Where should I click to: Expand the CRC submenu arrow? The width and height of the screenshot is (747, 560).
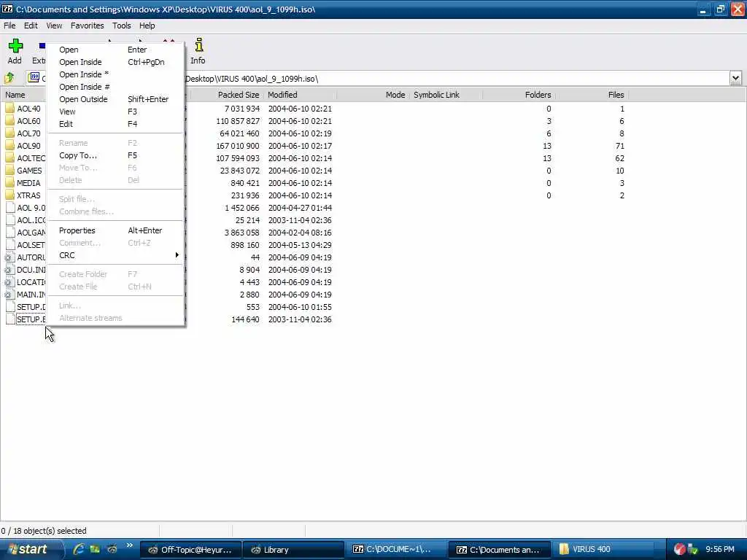[x=177, y=255]
